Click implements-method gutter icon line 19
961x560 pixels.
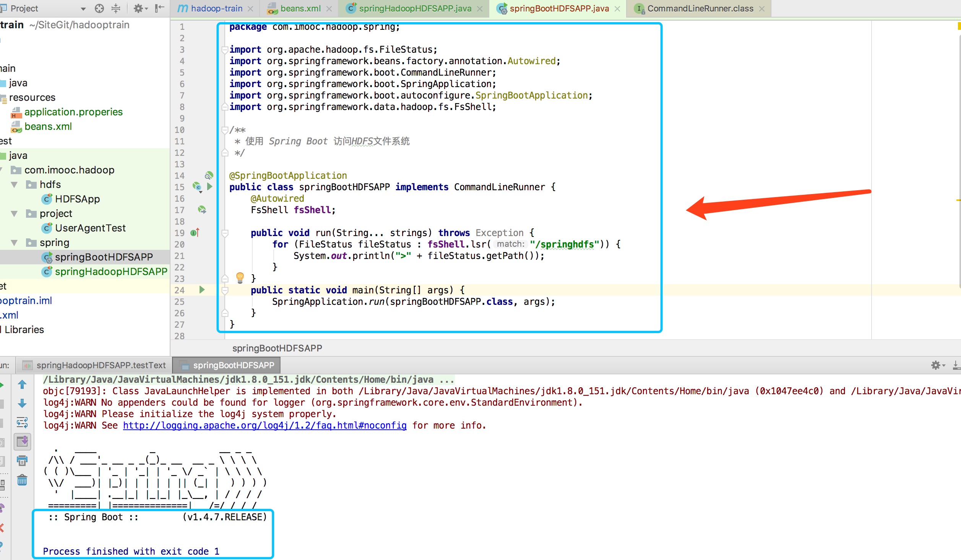click(195, 233)
